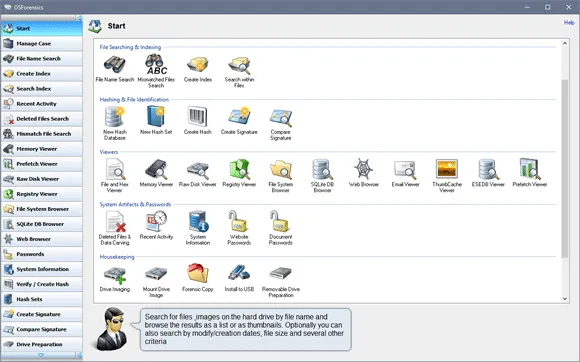This screenshot has width=580, height=362.
Task: Click ESEDB Viewer database icon
Action: (x=488, y=169)
